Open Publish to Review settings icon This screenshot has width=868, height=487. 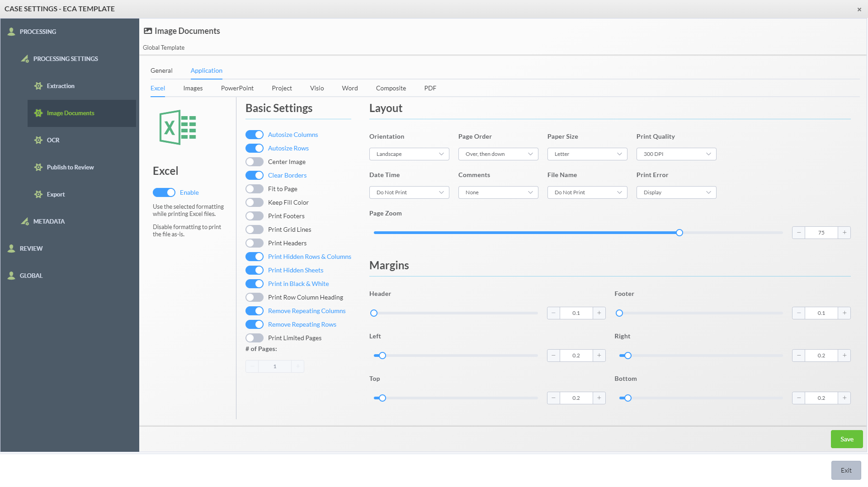38,167
